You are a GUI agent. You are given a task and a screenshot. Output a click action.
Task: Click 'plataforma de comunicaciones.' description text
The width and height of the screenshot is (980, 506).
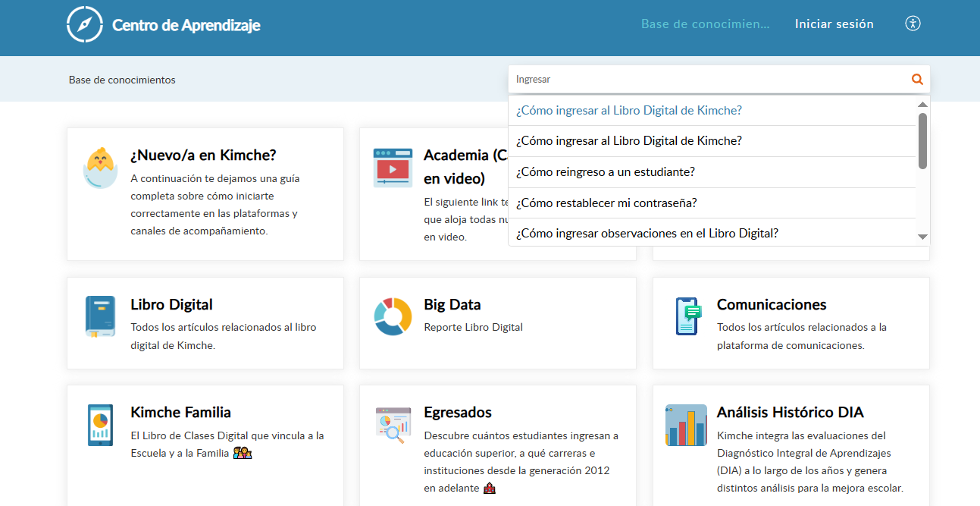(x=791, y=345)
